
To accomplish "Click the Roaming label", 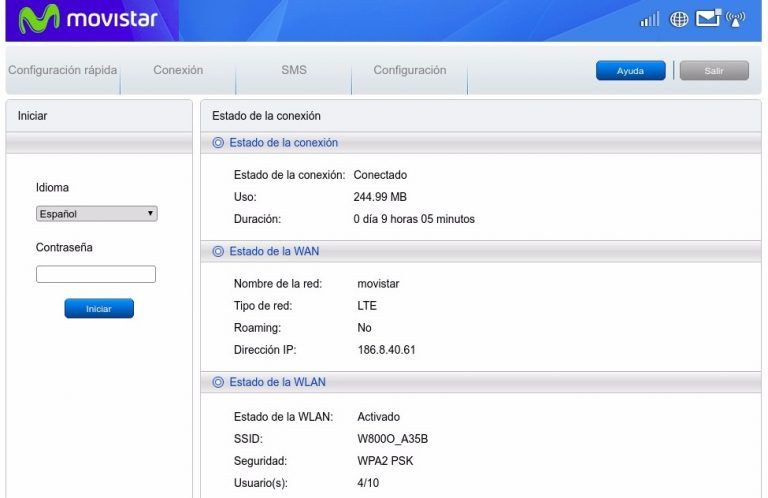I will (257, 328).
